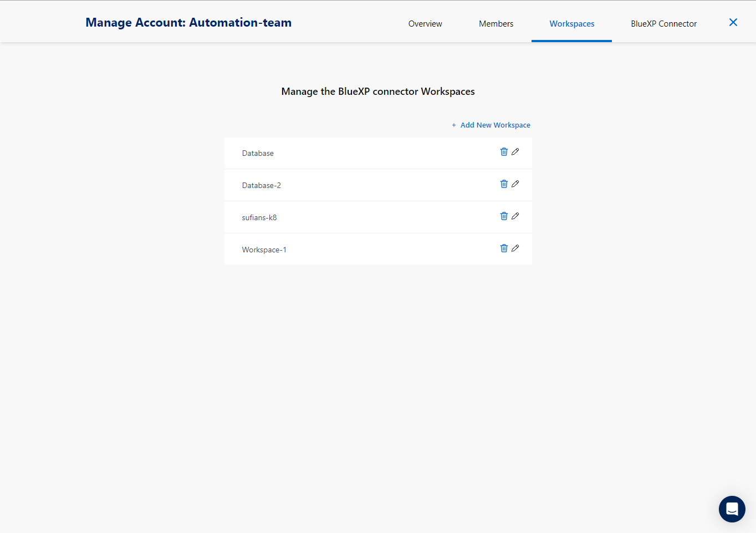
Task: Delete the sufians-k8 workspace
Action: click(504, 216)
